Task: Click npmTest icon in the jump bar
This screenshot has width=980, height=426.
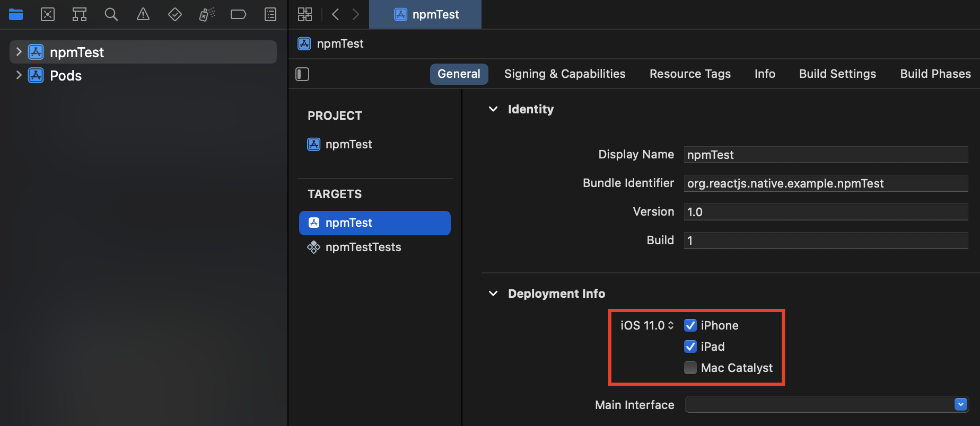Action: pyautogui.click(x=304, y=43)
